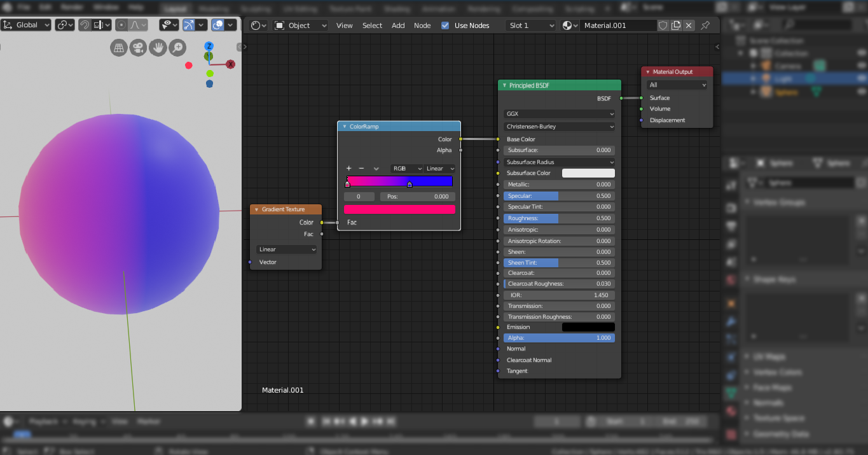The height and width of the screenshot is (455, 868).
Task: Open the Slot 1 dropdown
Action: pos(532,25)
